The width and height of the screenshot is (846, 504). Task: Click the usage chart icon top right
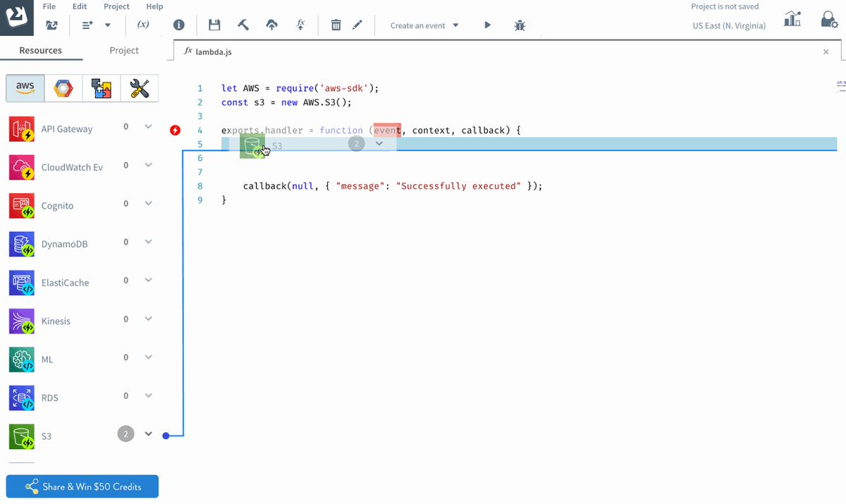[x=792, y=19]
